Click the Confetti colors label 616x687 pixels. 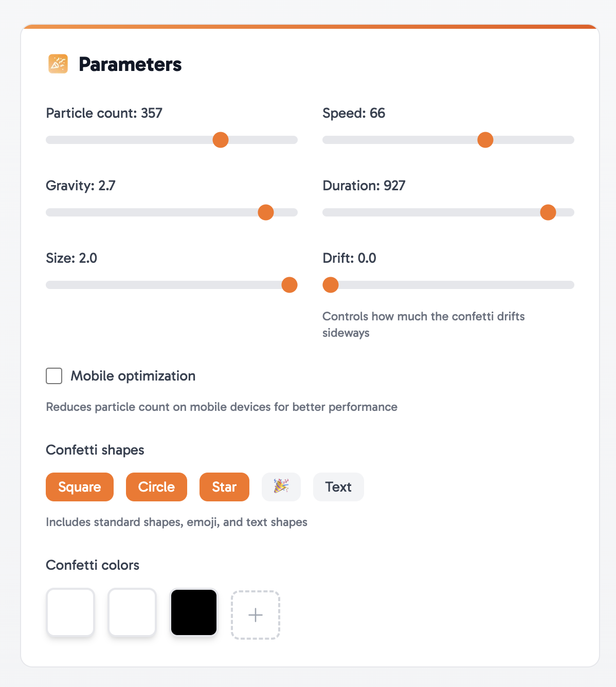tap(93, 565)
